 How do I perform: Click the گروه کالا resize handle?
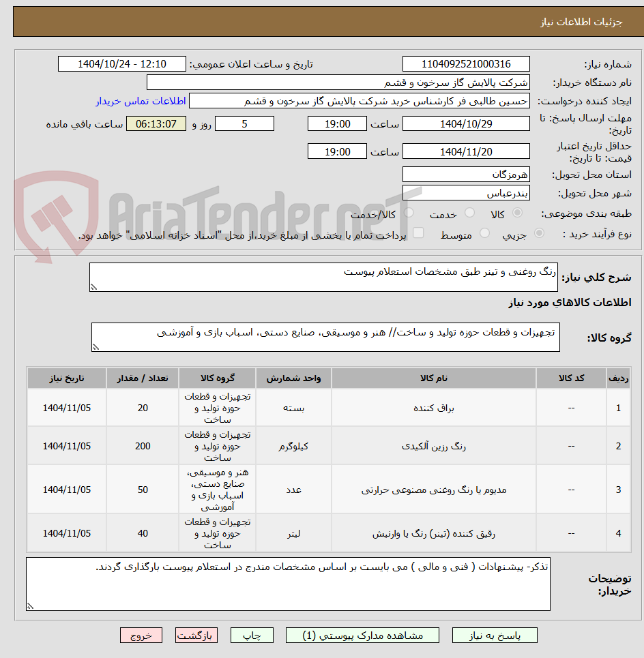pyautogui.click(x=96, y=348)
